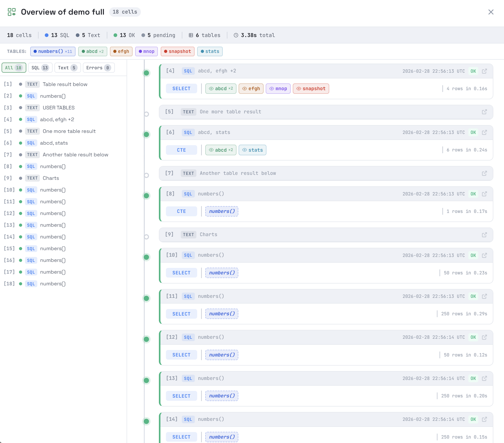Click the numbers() chip in cell [11]
This screenshot has height=443, width=504.
point(222,314)
